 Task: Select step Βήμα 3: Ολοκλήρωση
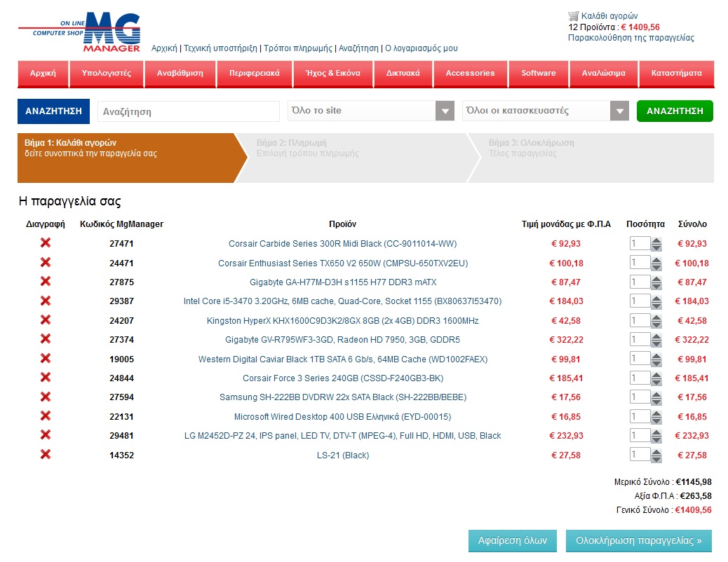pos(591,158)
